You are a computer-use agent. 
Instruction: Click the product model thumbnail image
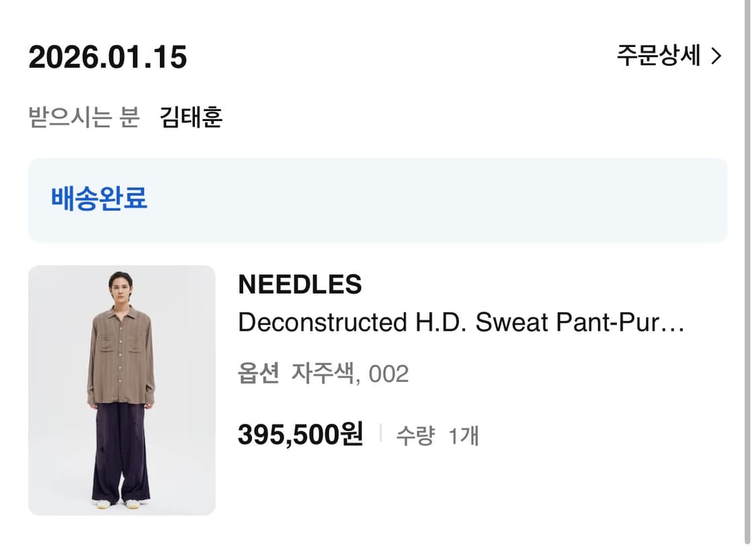point(121,390)
